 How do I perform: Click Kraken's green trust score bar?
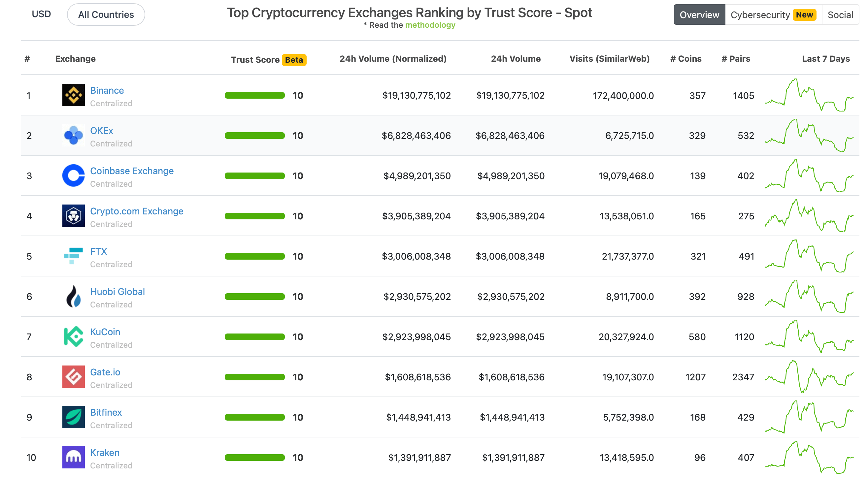(254, 458)
